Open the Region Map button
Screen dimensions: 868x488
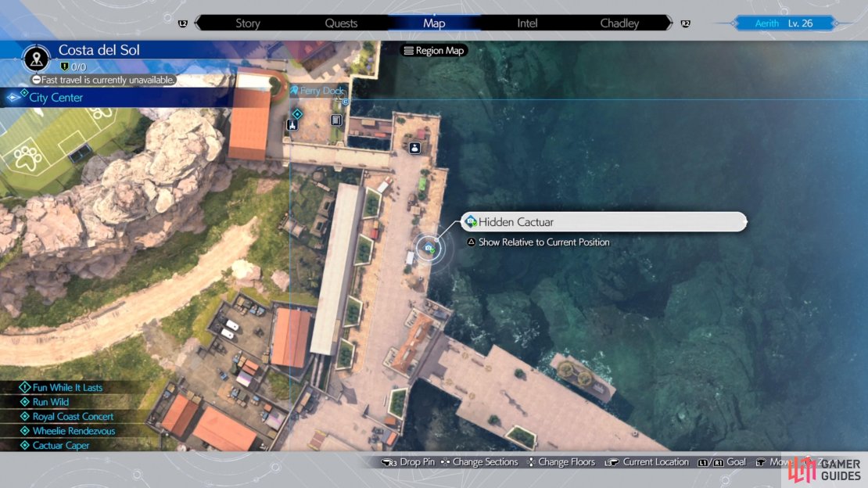pos(433,50)
